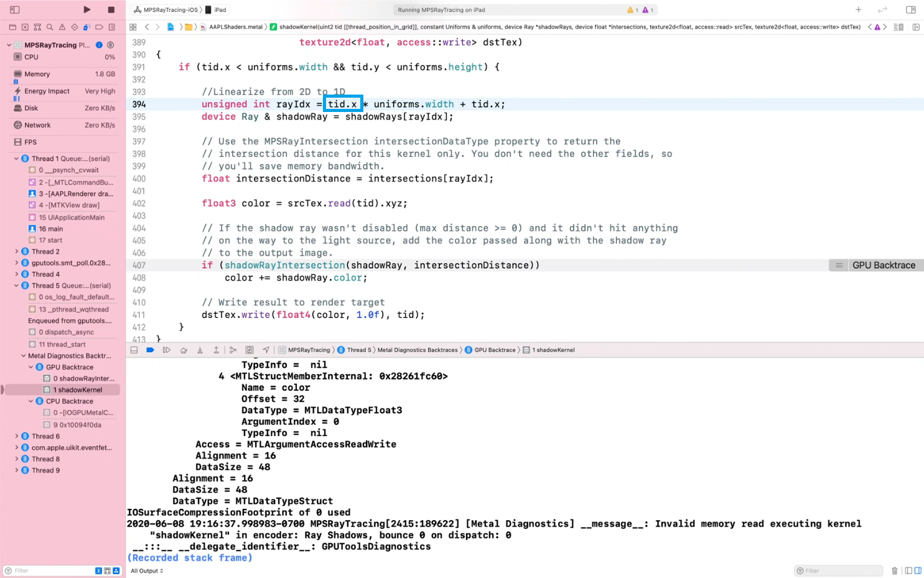Toggle the right inspector panel

click(911, 9)
